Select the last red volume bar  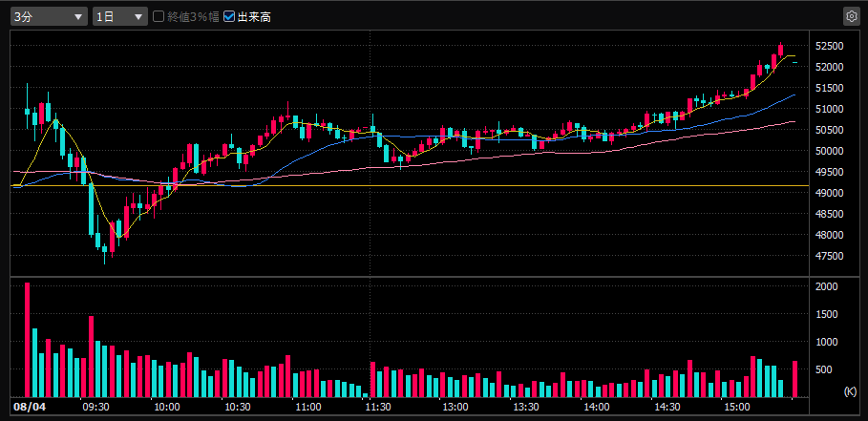794,379
